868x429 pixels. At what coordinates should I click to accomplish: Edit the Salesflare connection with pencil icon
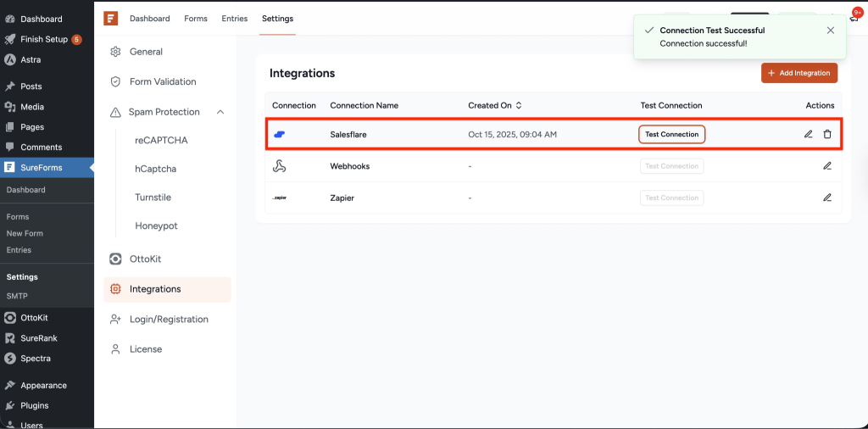[808, 134]
